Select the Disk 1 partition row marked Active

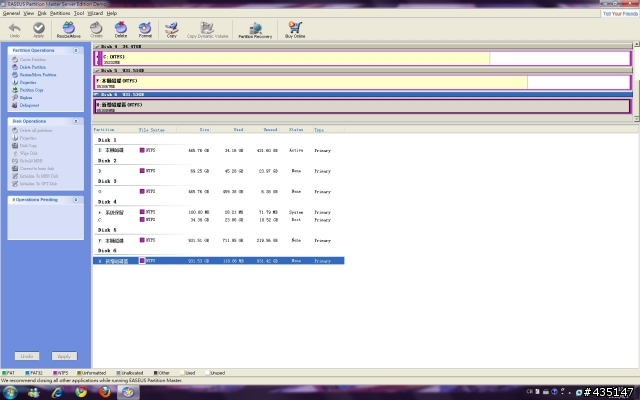tap(218, 150)
